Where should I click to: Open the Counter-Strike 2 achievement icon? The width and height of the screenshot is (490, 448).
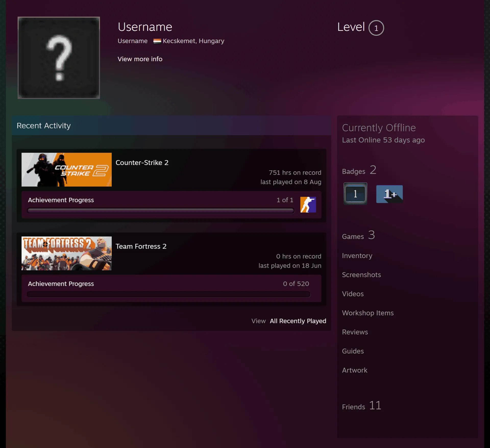coord(308,204)
